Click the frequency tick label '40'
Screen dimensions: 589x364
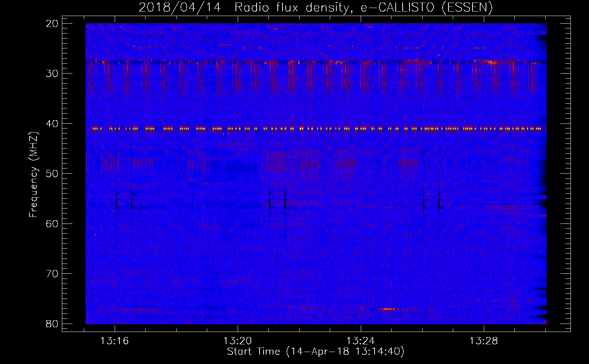pos(52,124)
